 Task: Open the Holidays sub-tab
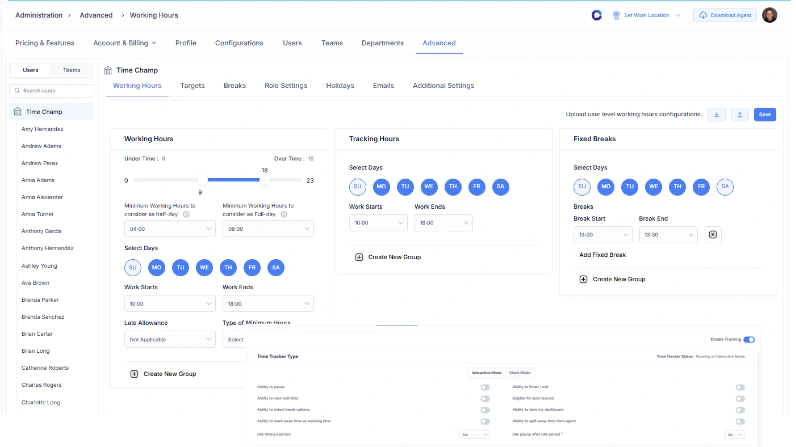[x=340, y=86]
